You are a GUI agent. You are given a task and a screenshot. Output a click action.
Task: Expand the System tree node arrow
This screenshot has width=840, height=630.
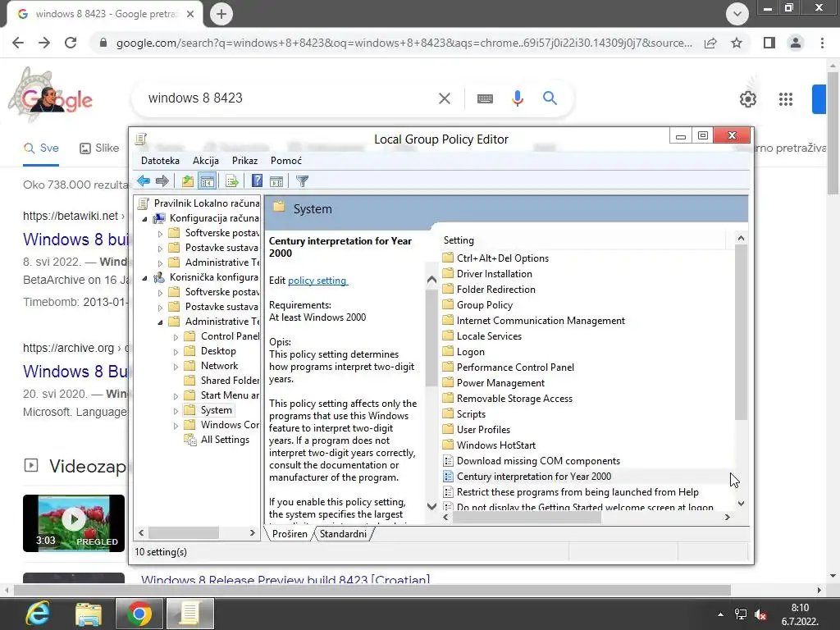[x=176, y=411]
